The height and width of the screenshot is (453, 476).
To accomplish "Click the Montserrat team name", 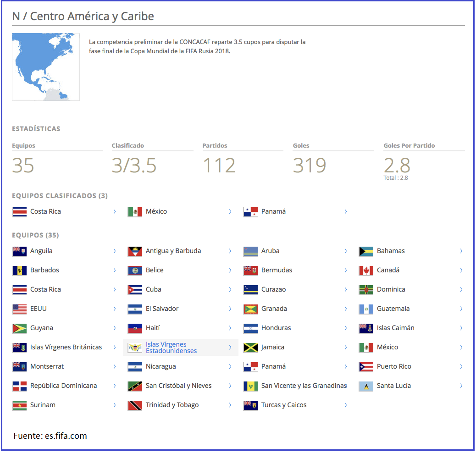I will tap(47, 366).
